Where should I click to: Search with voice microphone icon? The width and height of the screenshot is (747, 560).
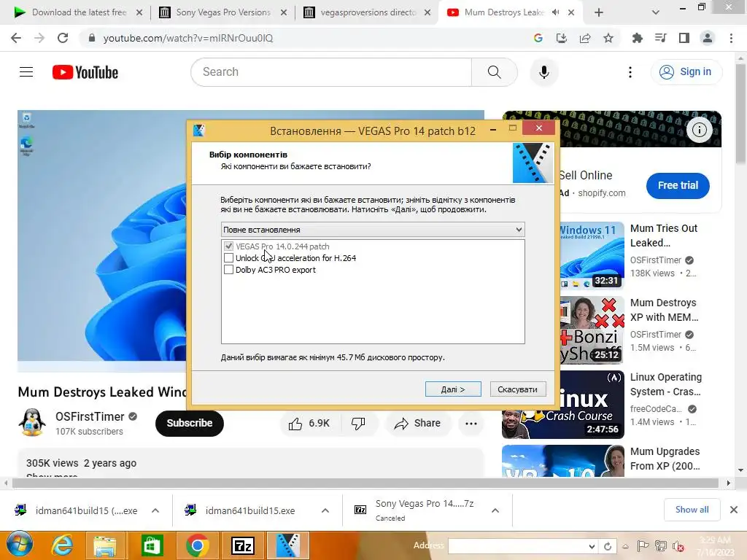point(543,72)
